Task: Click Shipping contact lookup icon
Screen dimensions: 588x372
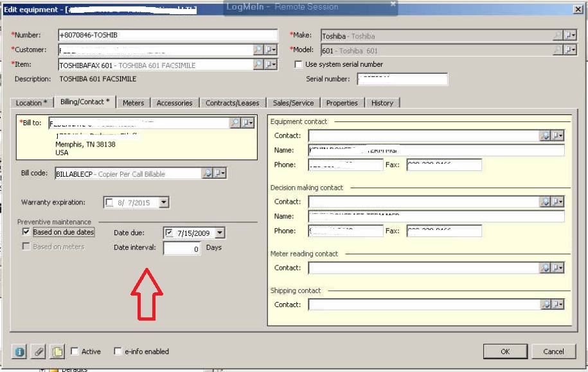Action: [x=545, y=305]
